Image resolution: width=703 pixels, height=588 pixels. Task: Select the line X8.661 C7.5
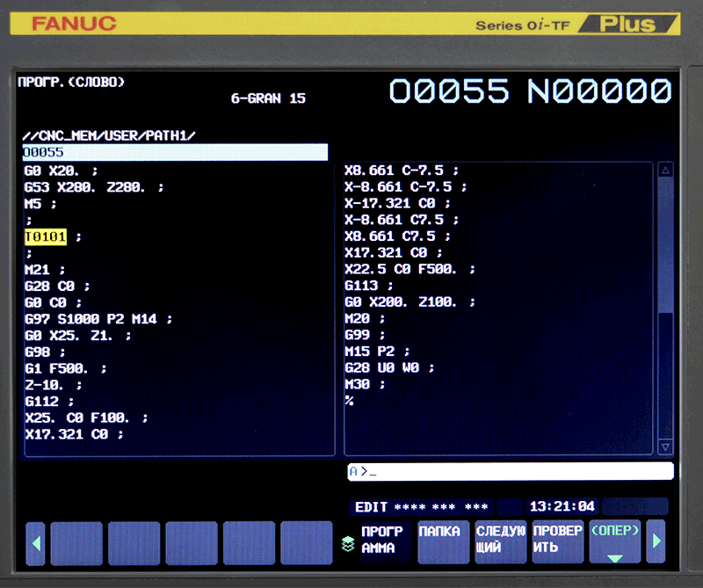point(397,236)
